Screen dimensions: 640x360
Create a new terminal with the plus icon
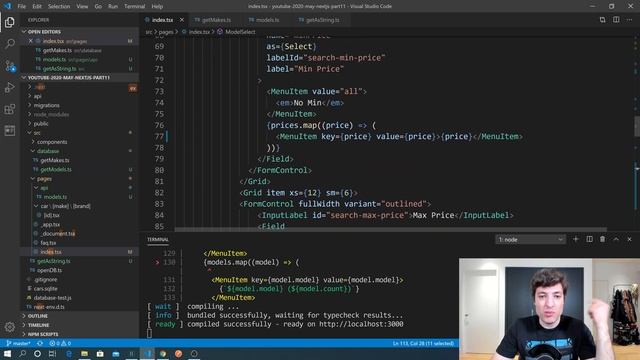point(576,239)
